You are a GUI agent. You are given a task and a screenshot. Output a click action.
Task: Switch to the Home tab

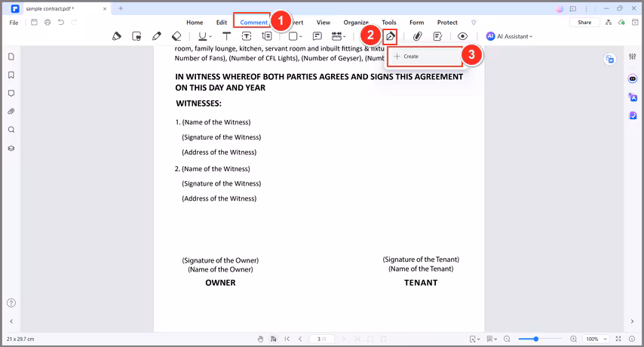195,23
